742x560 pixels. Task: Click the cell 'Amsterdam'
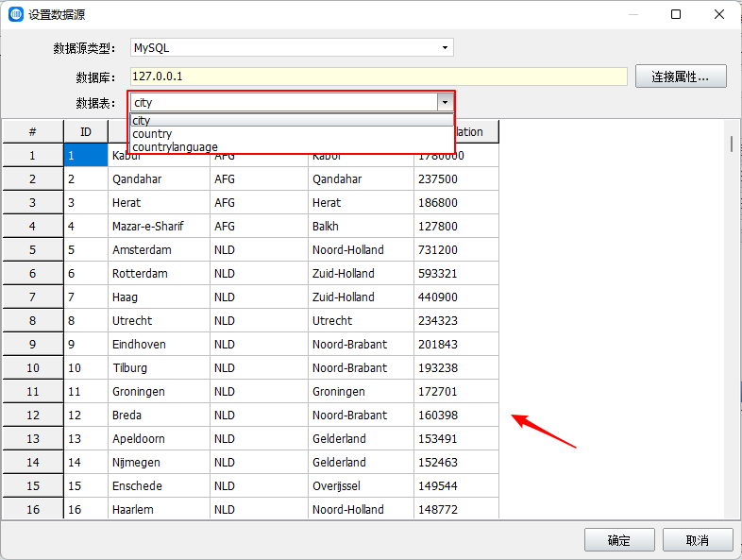pyautogui.click(x=159, y=250)
